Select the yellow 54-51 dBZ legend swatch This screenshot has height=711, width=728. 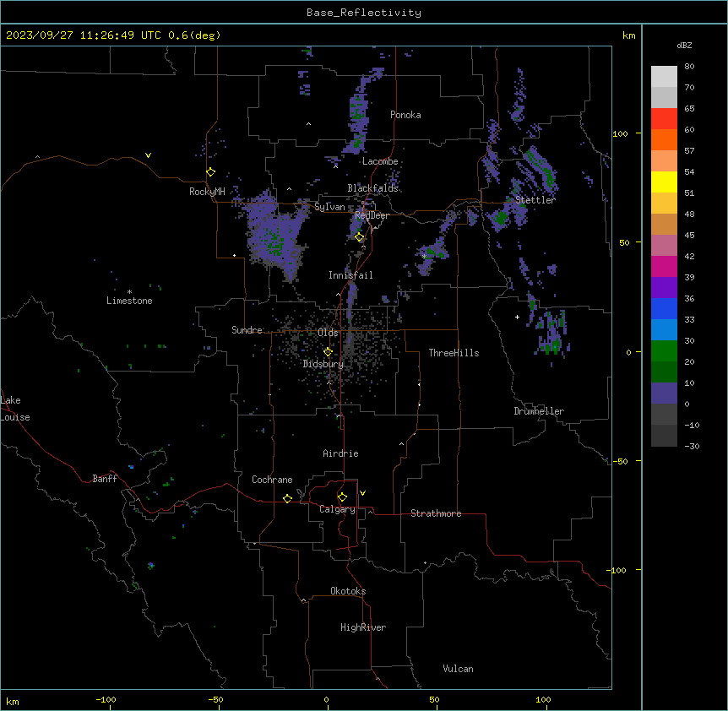(664, 182)
